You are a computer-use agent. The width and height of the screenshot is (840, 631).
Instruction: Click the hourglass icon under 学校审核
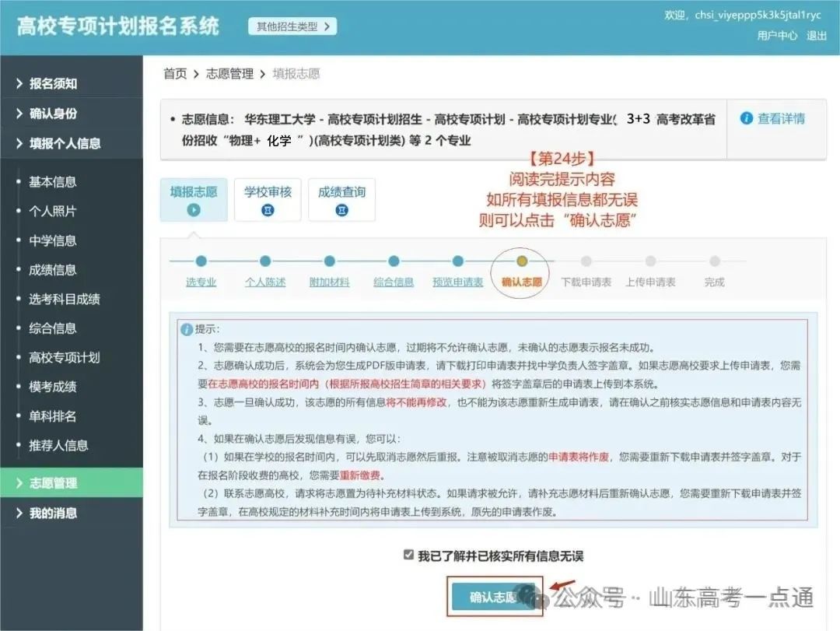click(268, 210)
